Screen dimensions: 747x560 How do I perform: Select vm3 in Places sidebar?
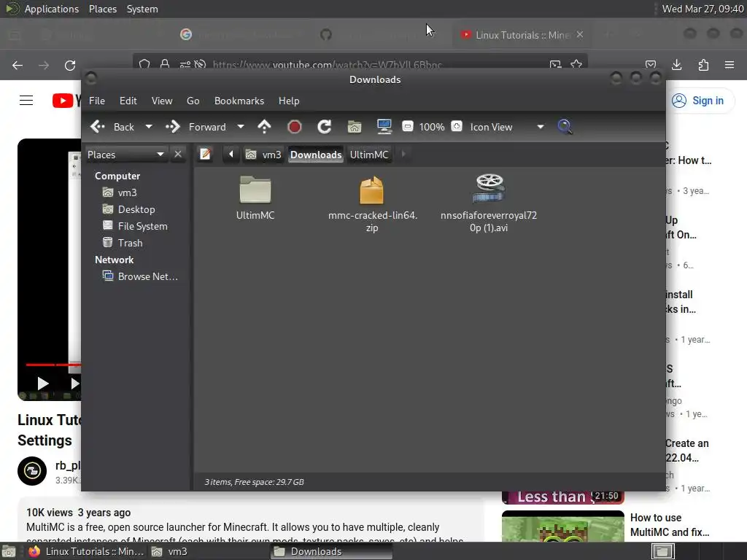tap(127, 192)
